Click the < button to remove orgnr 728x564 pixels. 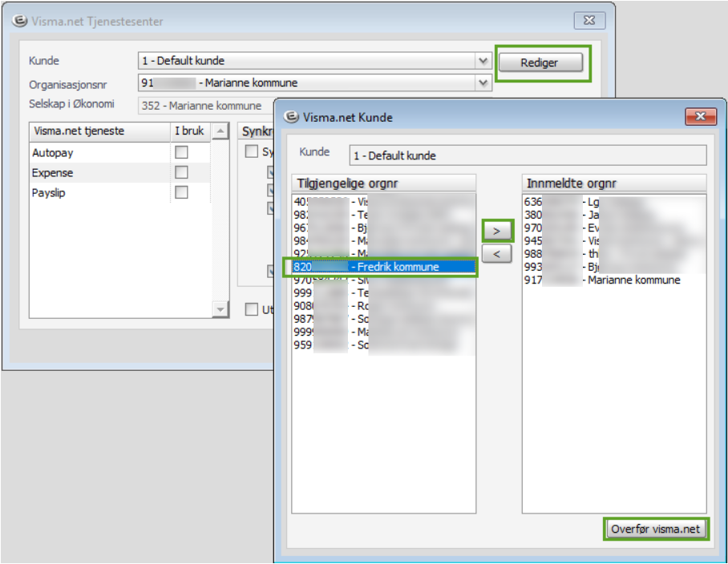[497, 254]
